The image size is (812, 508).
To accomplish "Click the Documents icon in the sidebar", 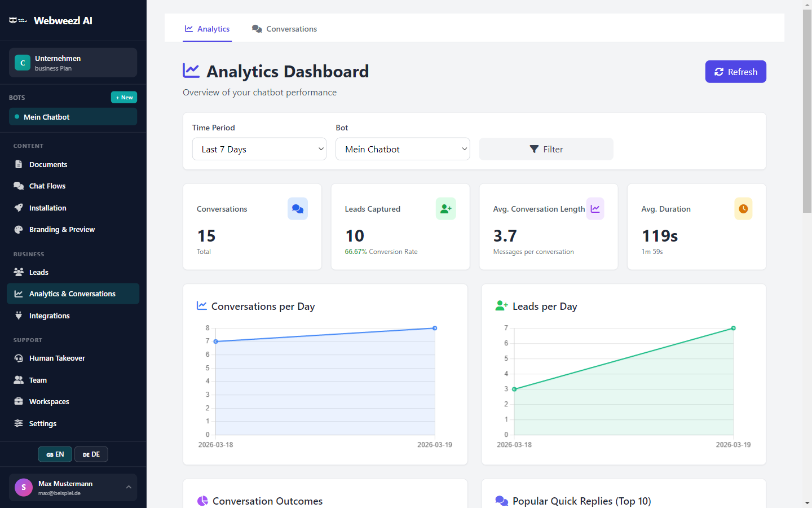I will pyautogui.click(x=20, y=164).
